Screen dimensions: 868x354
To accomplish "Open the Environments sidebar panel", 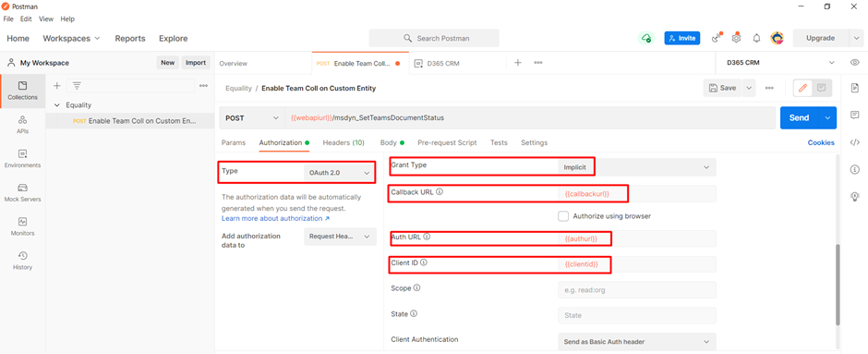I will (x=23, y=158).
